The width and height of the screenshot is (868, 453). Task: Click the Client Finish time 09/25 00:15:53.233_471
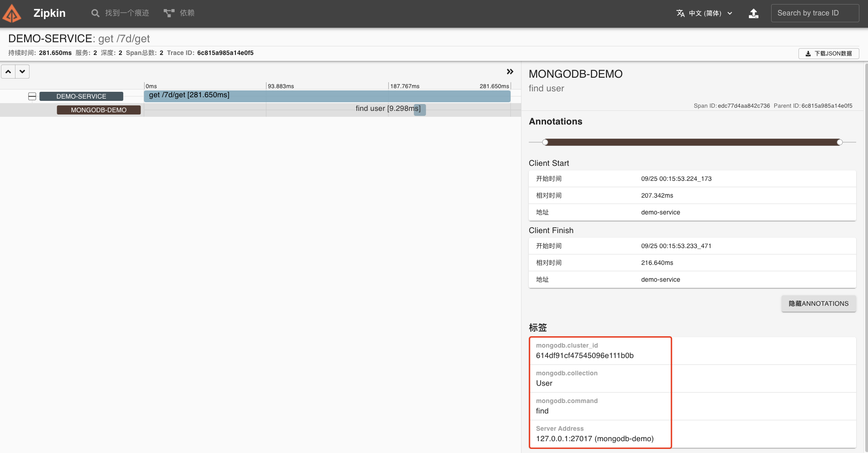[676, 246]
